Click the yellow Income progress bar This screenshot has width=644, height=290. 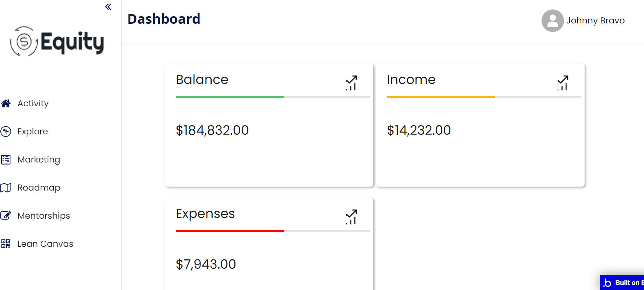[x=441, y=97]
